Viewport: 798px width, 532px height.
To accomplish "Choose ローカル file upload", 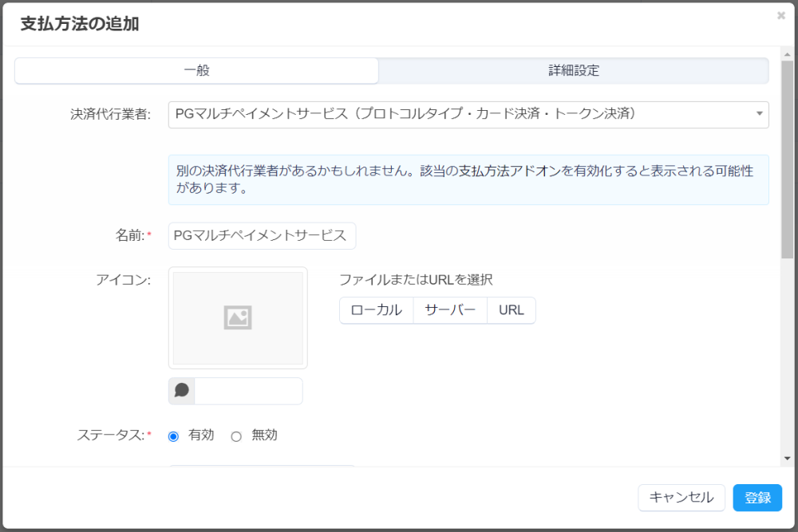I will coord(376,310).
